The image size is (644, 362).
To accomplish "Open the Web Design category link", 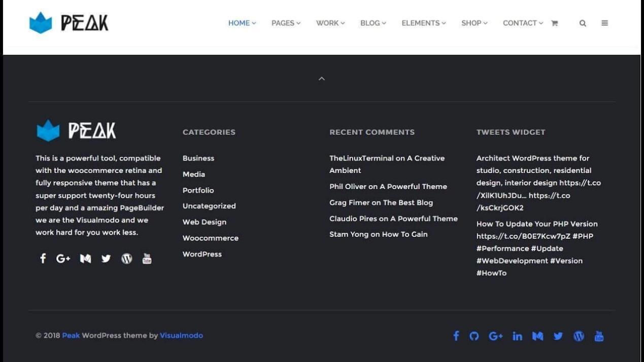I will 205,222.
